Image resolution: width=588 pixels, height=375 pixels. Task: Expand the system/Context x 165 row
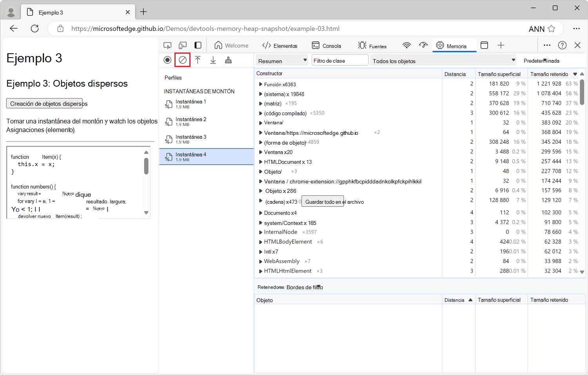261,223
